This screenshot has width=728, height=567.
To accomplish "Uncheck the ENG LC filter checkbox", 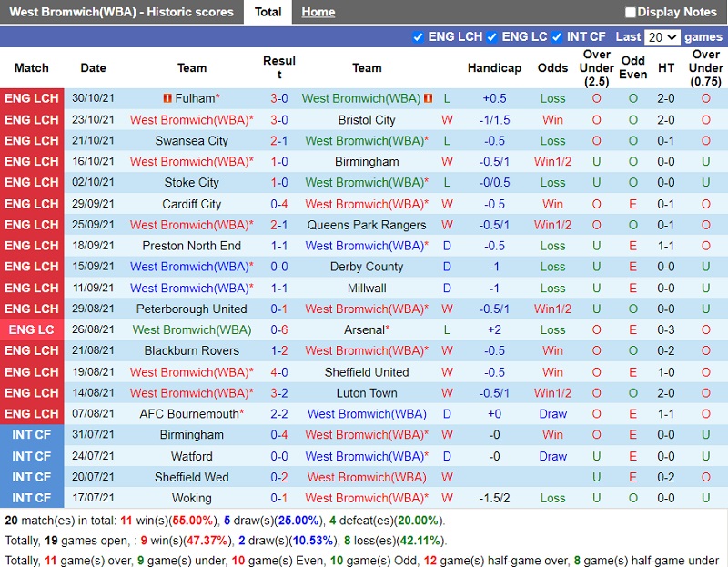I will click(492, 37).
